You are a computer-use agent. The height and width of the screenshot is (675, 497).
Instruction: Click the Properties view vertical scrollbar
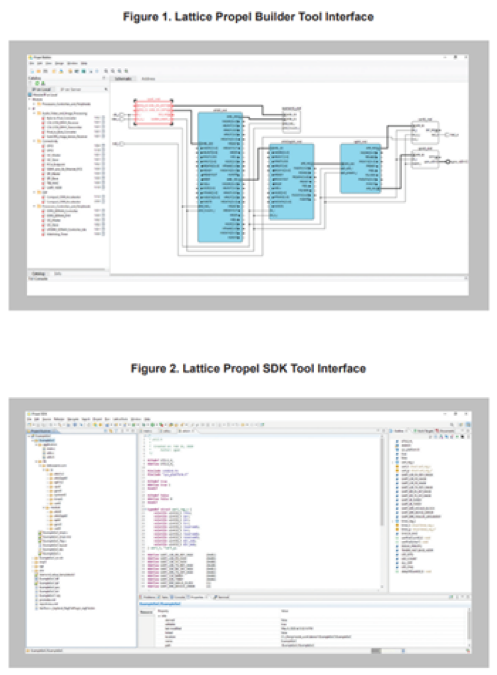469,626
